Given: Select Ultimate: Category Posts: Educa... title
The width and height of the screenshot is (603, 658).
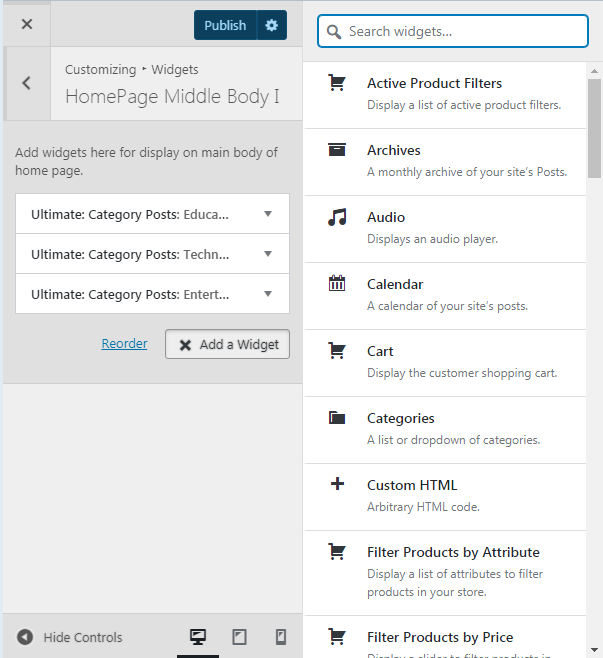Looking at the screenshot, I should [x=130, y=214].
